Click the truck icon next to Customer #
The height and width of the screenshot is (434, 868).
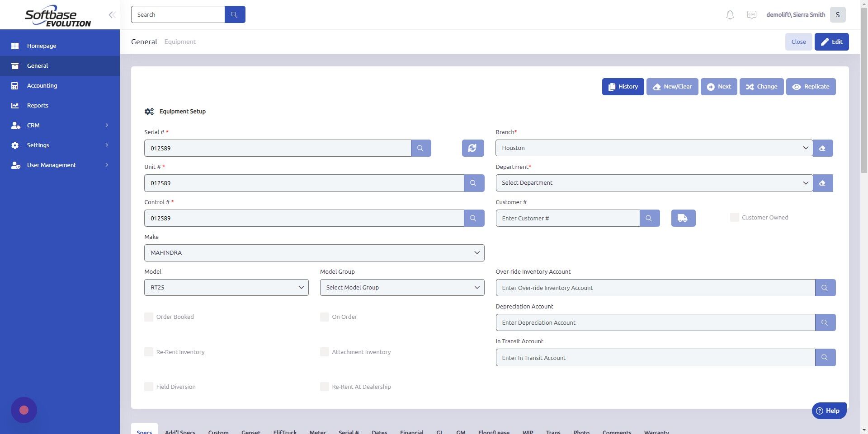(683, 218)
